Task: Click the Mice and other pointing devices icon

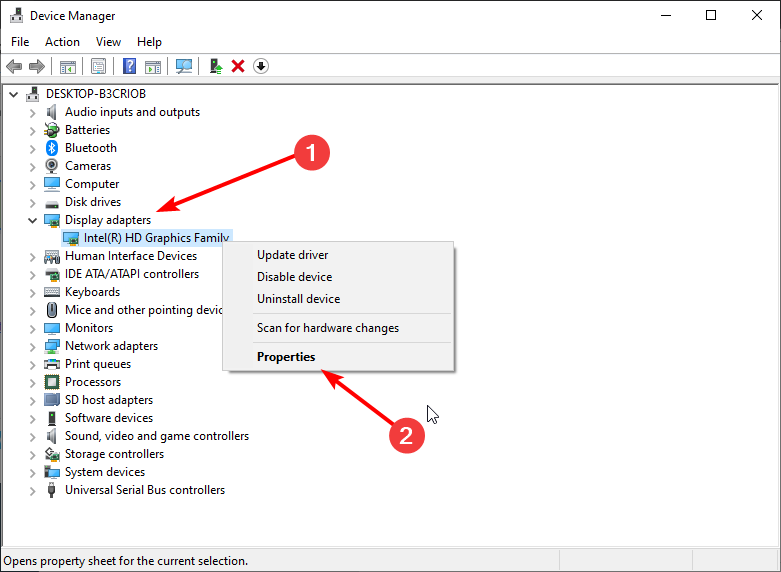Action: click(x=52, y=310)
